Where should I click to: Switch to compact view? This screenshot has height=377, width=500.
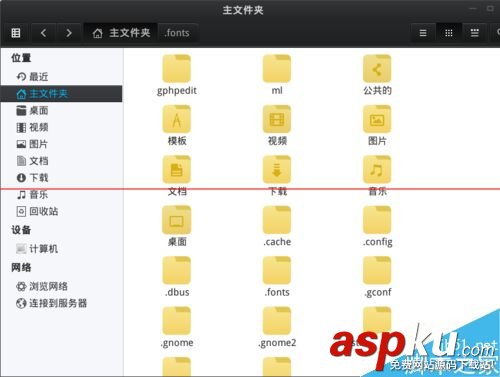(474, 33)
